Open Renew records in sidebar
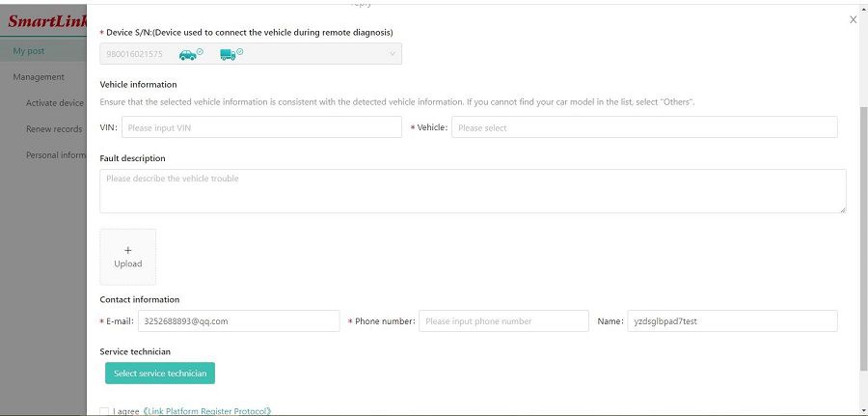The image size is (868, 416). tap(54, 129)
